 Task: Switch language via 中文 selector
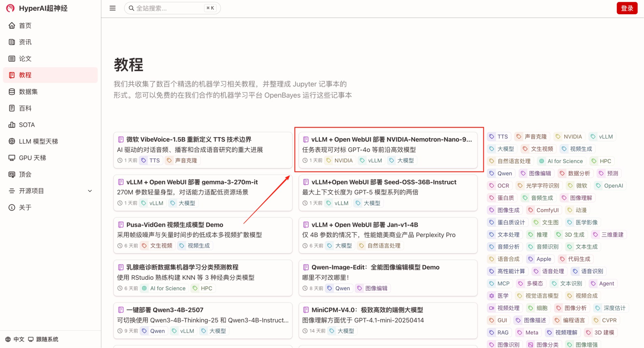pyautogui.click(x=15, y=339)
